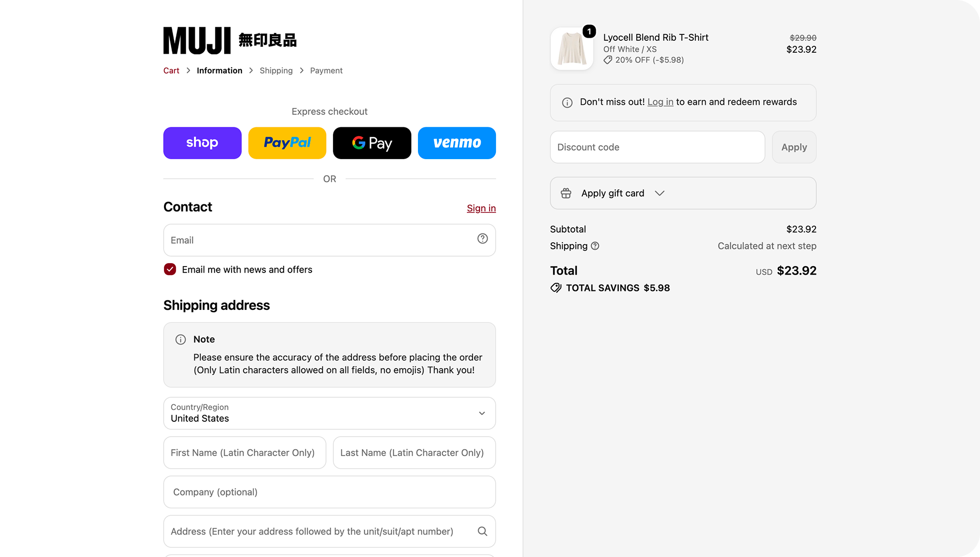Click the MUJI logo
The image size is (980, 557).
(x=230, y=40)
